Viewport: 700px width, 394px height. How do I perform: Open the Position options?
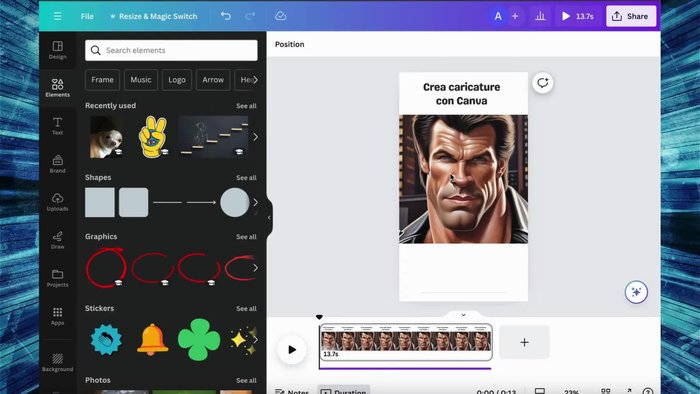coord(289,44)
